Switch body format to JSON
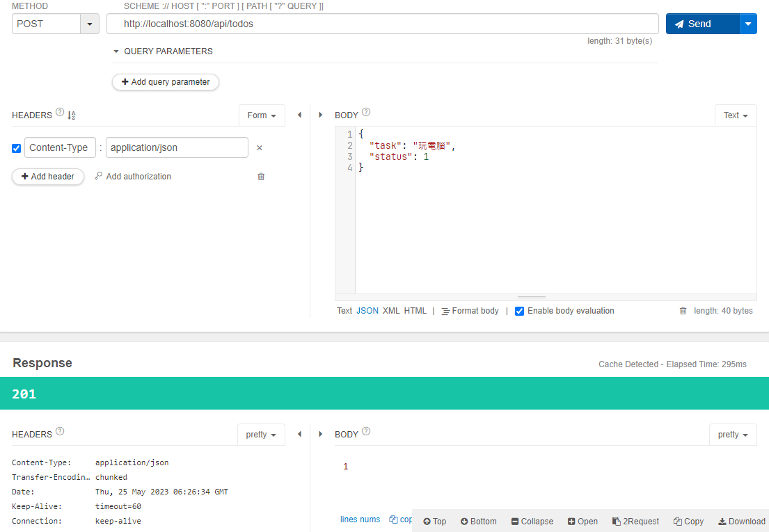This screenshot has height=532, width=769. (367, 311)
